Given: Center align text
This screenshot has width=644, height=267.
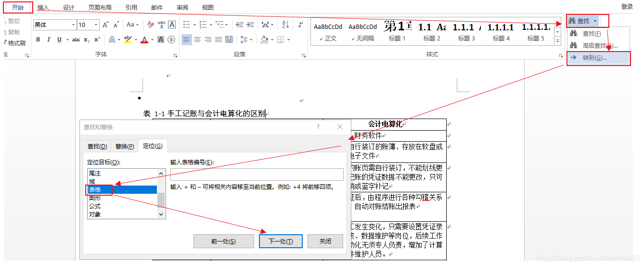Looking at the screenshot, I should pyautogui.click(x=197, y=40).
